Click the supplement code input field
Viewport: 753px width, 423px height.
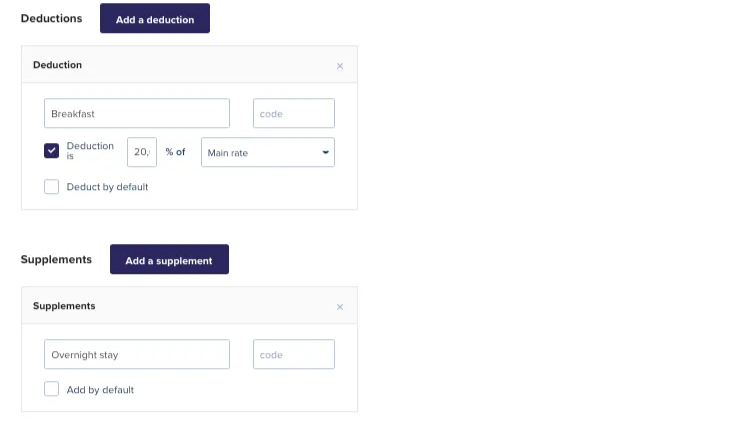coord(293,354)
